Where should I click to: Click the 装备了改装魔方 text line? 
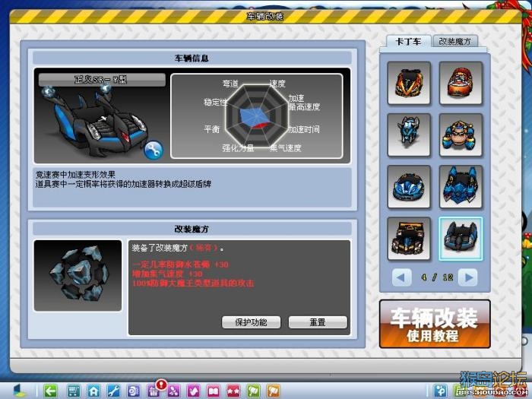tap(178, 248)
